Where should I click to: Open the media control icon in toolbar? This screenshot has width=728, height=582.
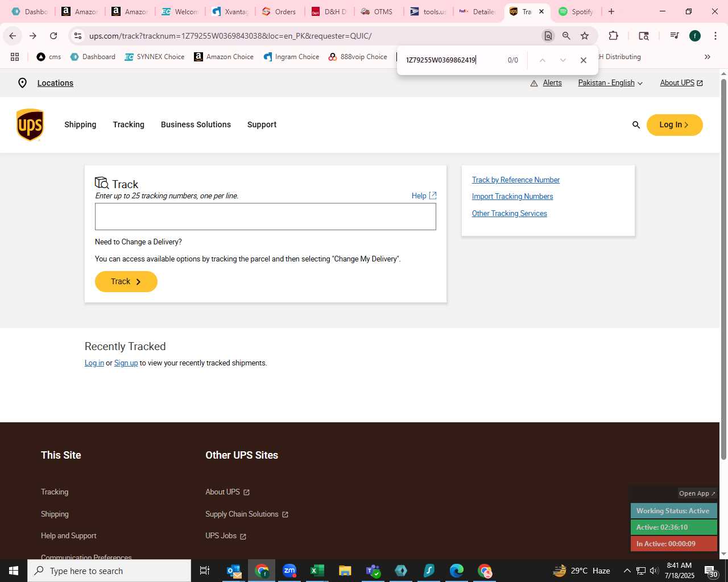pyautogui.click(x=675, y=36)
